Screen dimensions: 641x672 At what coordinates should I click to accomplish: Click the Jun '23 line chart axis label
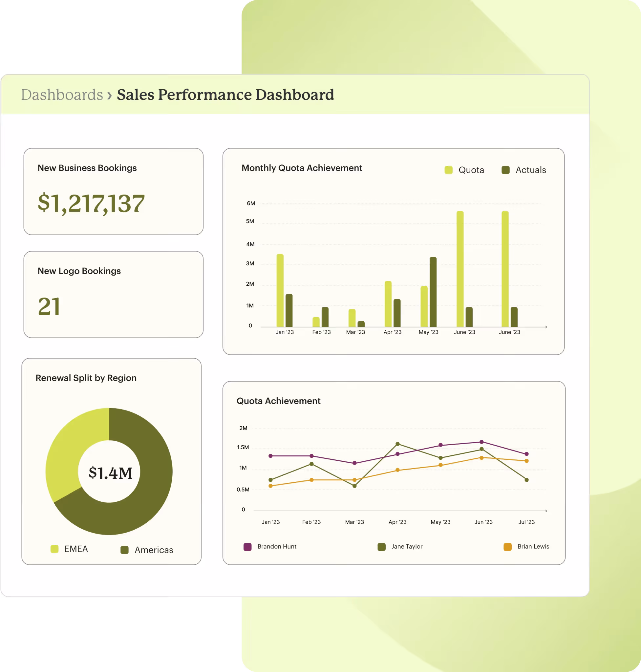[x=483, y=522]
